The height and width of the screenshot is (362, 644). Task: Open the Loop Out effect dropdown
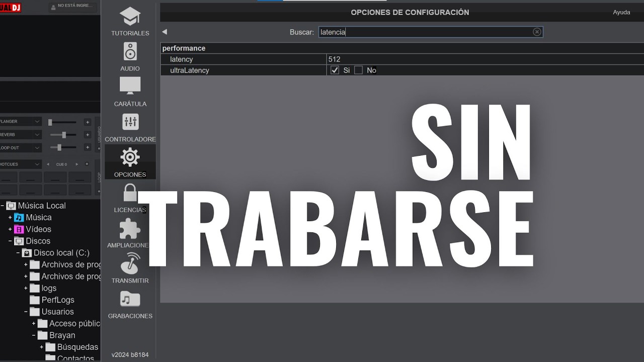[x=21, y=148]
